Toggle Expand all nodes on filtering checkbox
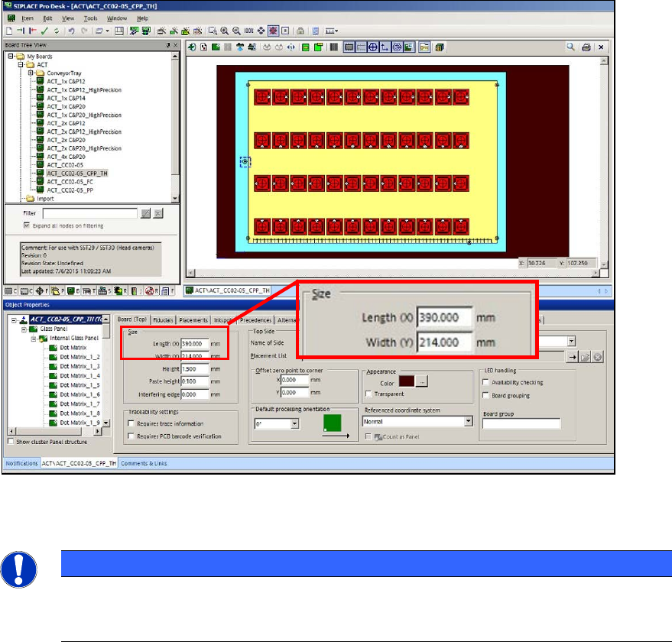 pos(27,225)
